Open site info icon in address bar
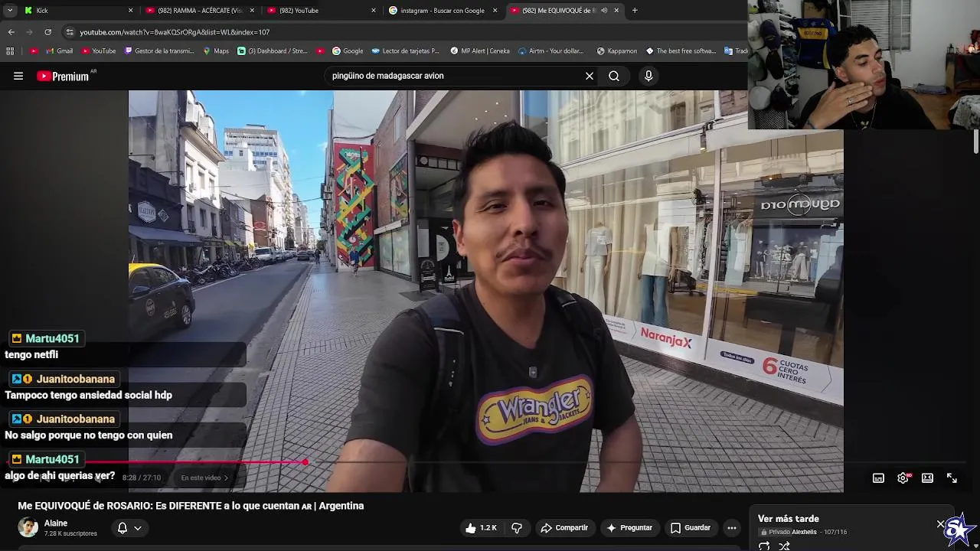 pyautogui.click(x=70, y=32)
